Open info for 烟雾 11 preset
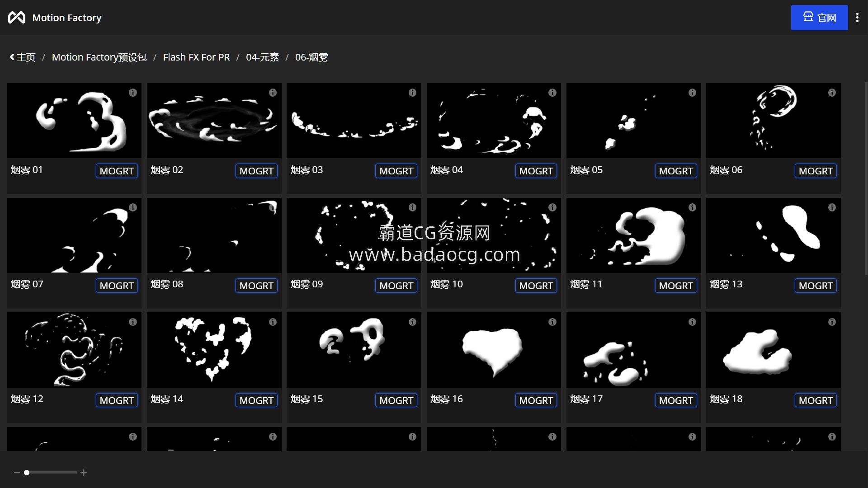 692,207
